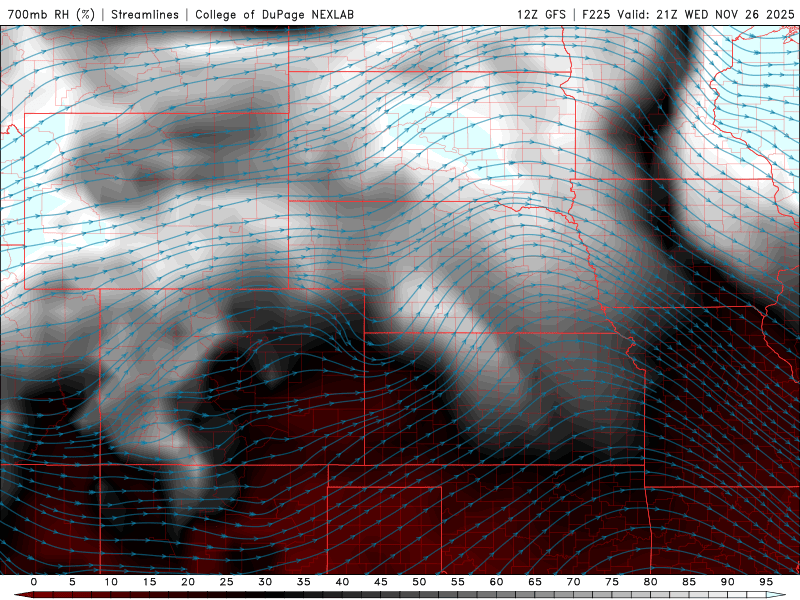The width and height of the screenshot is (800, 600).
Task: Click the "700mb RH (%)" title text
Action: tap(52, 14)
